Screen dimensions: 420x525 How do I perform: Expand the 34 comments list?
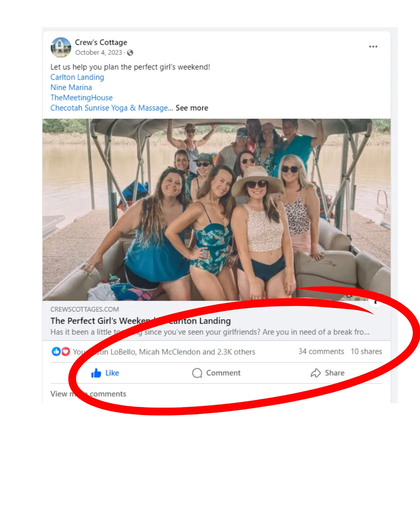pyautogui.click(x=321, y=352)
